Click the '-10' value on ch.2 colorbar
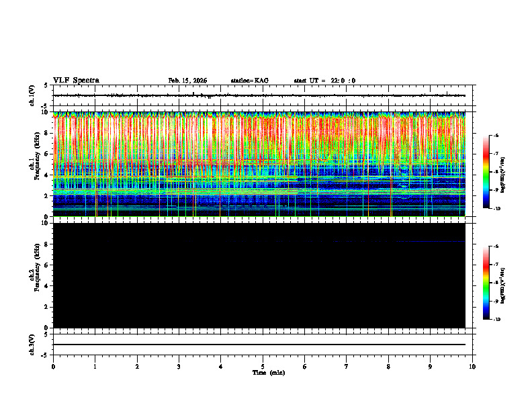The width and height of the screenshot is (532, 411). coord(496,320)
